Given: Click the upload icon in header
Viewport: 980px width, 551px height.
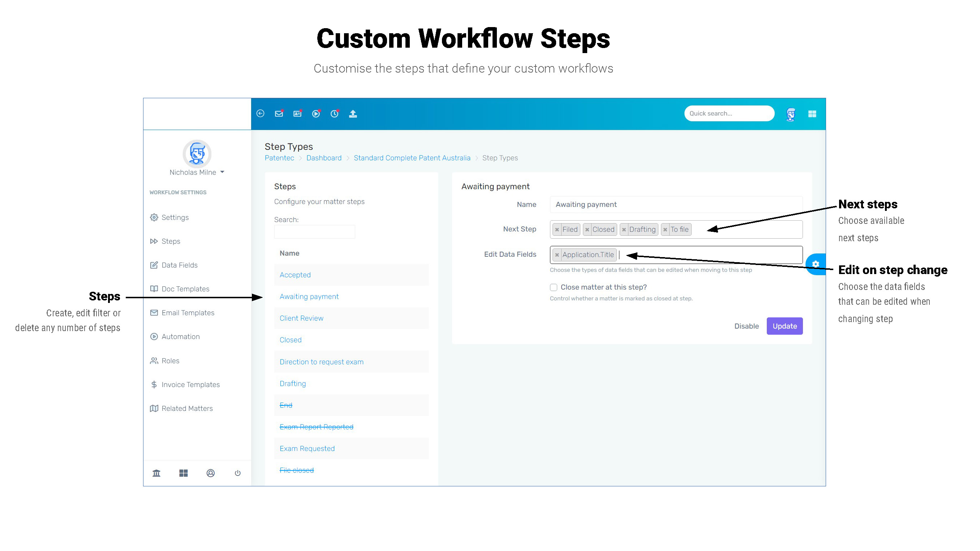Looking at the screenshot, I should tap(353, 113).
